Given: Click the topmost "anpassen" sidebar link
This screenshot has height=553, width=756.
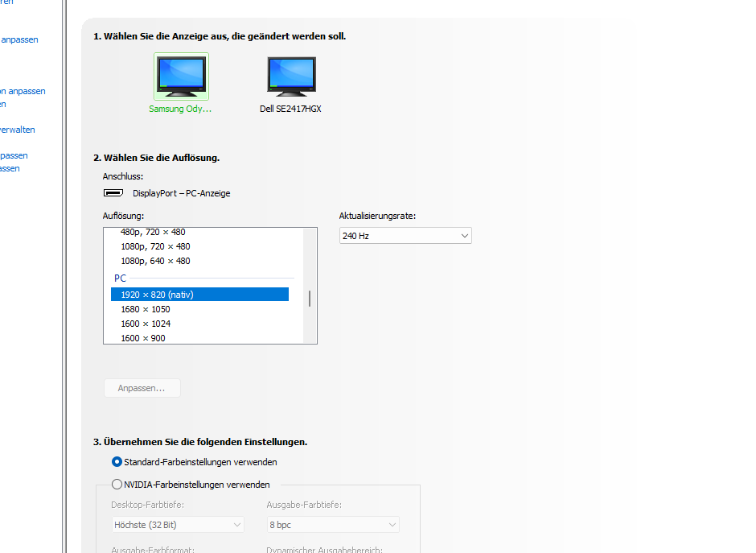Looking at the screenshot, I should click(x=19, y=39).
